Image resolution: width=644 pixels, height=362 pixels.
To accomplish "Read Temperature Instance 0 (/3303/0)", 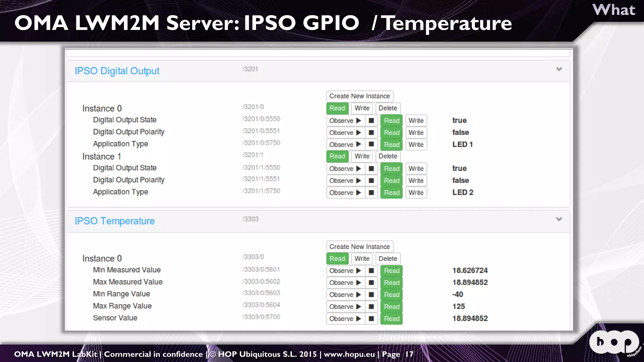I will click(x=337, y=259).
